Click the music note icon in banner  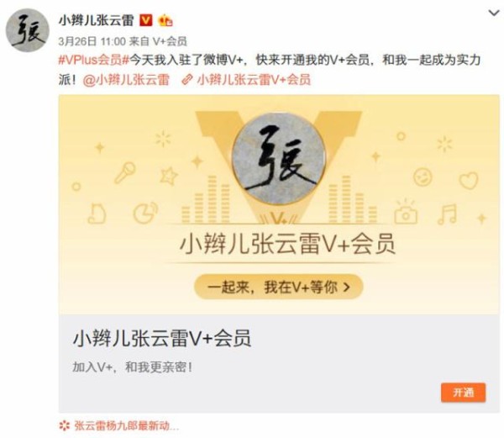pyautogui.click(x=447, y=214)
